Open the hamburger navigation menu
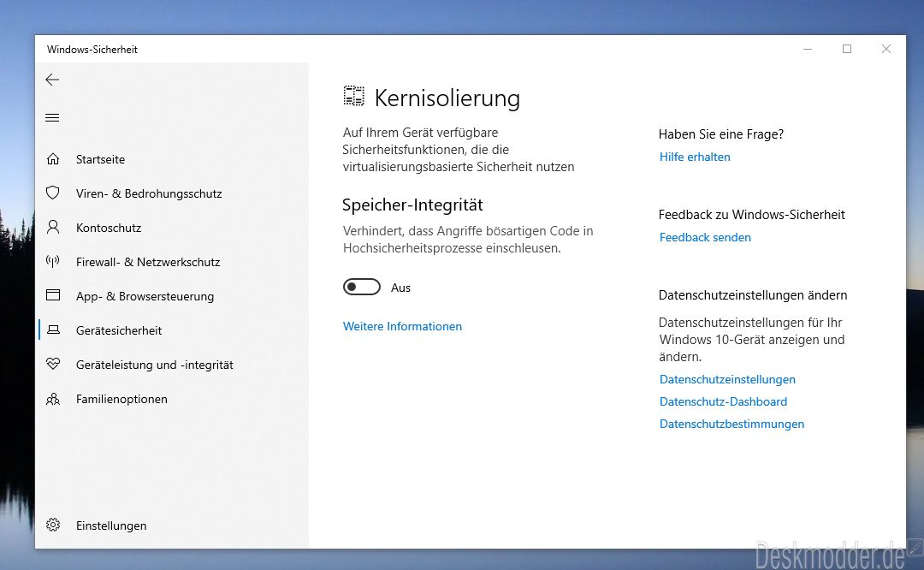This screenshot has width=924, height=570. (52, 118)
